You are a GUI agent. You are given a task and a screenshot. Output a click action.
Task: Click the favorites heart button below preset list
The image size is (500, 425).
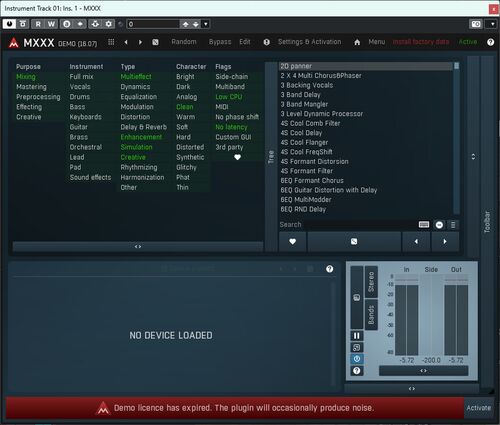[292, 241]
